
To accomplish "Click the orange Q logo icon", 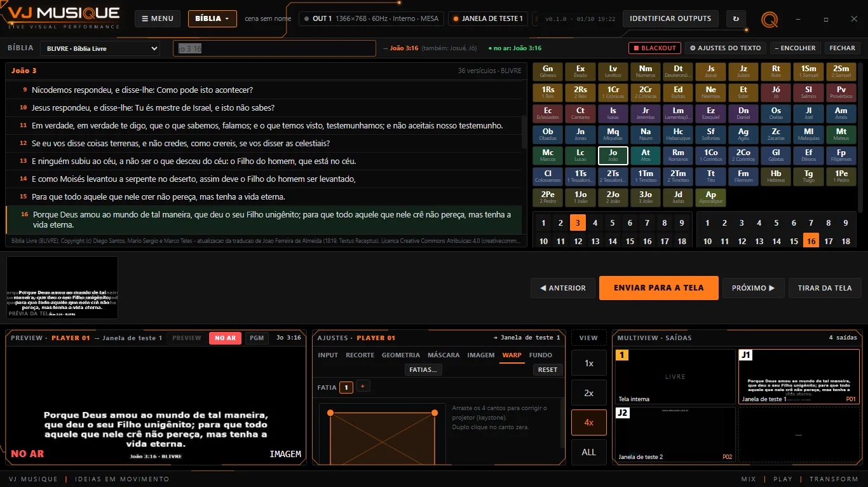I will (x=770, y=20).
